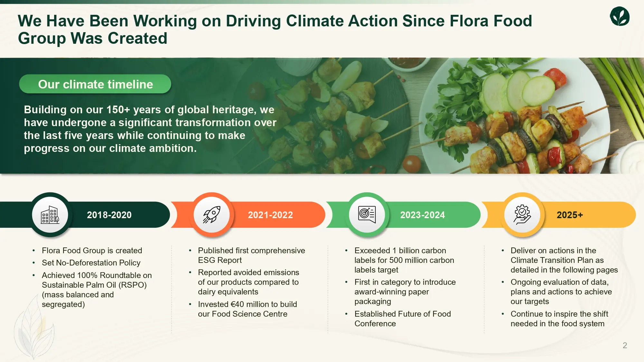Click 'Deliver on actions in the Climate Transition Plan' bullet

click(x=564, y=260)
